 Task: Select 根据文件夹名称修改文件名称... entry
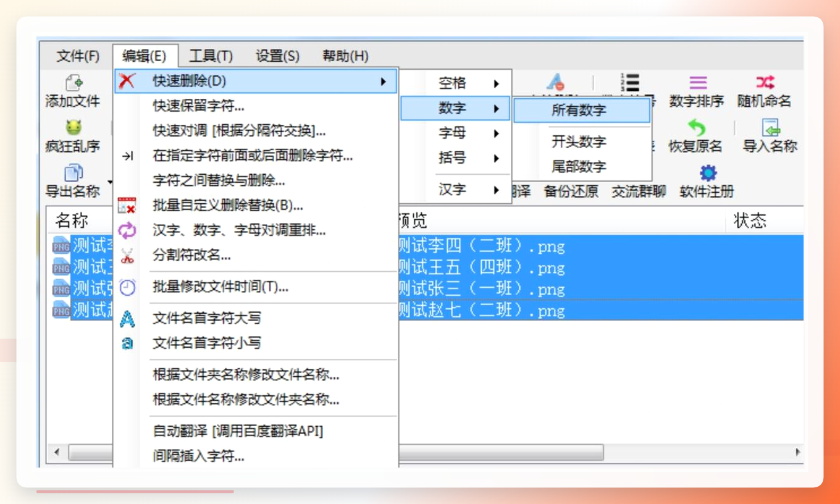256,375
